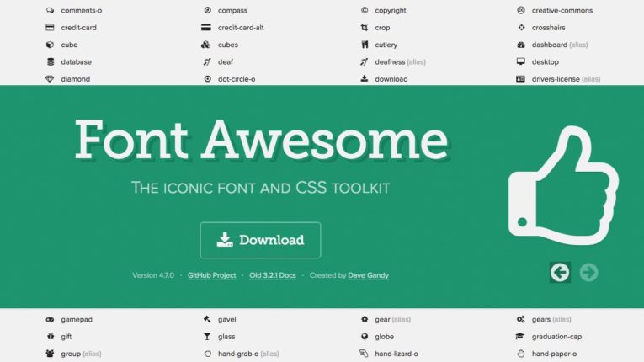
Task: Select the deaf icon
Action: point(207,62)
